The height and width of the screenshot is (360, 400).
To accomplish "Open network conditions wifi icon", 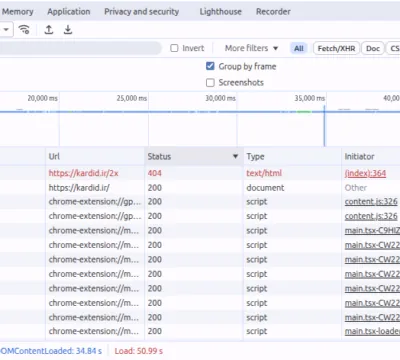I will [x=24, y=30].
